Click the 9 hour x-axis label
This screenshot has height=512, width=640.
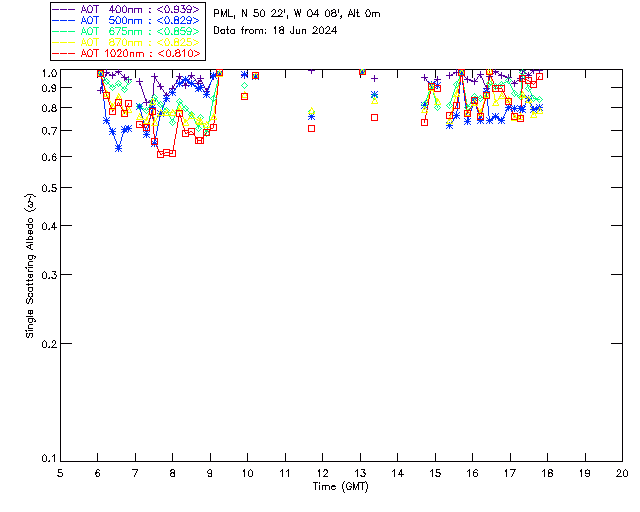(210, 473)
